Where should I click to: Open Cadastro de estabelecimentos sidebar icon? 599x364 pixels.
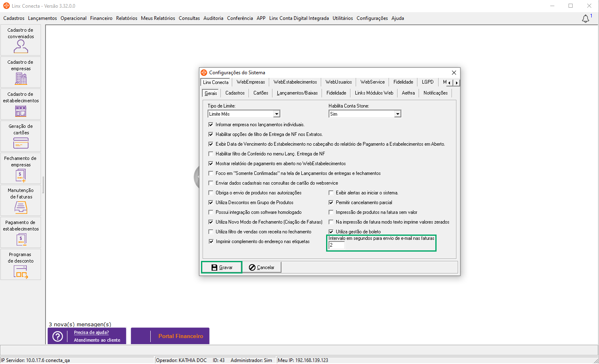point(21,104)
